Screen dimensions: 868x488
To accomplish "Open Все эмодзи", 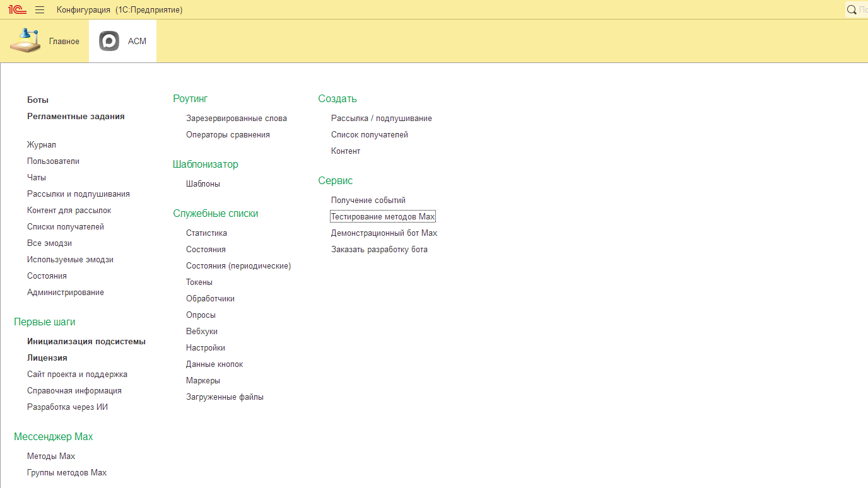I will (49, 243).
